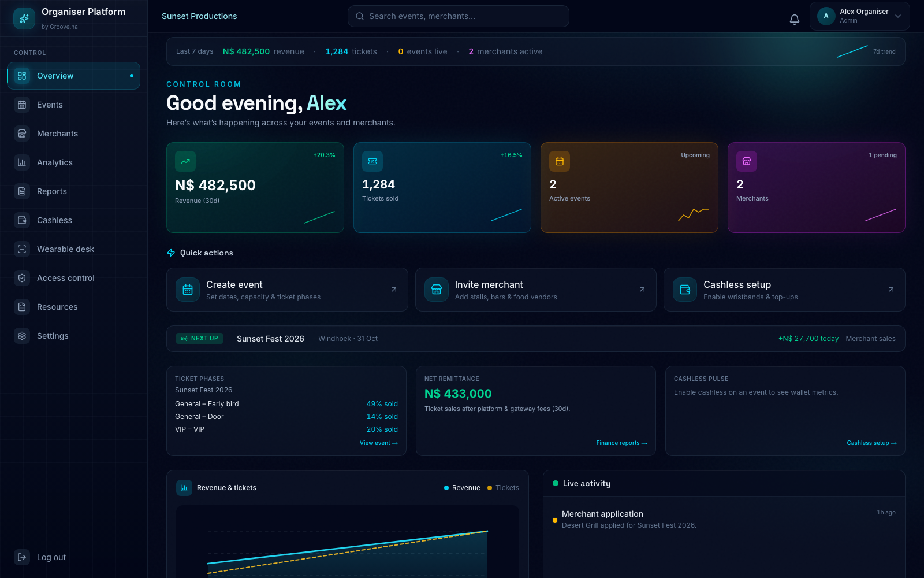Click the VIP – VIP ticket phase row
This screenshot has height=578, width=924.
point(286,429)
